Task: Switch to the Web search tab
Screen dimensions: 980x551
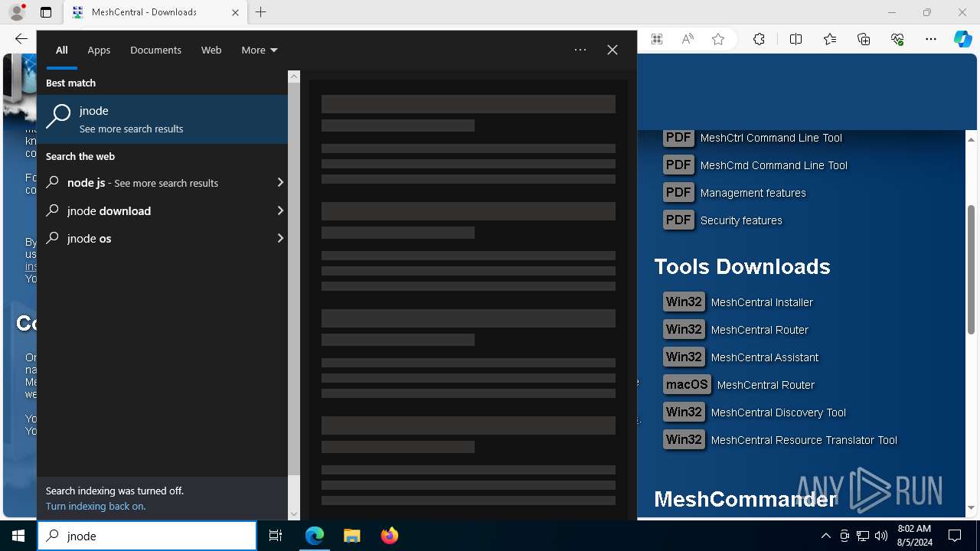Action: (x=211, y=50)
